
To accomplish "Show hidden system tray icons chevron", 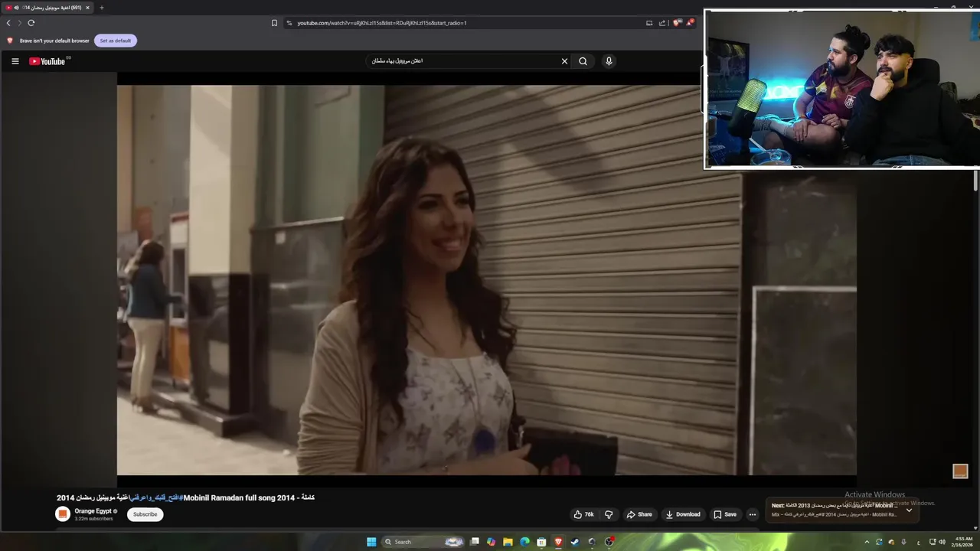I will coord(867,542).
